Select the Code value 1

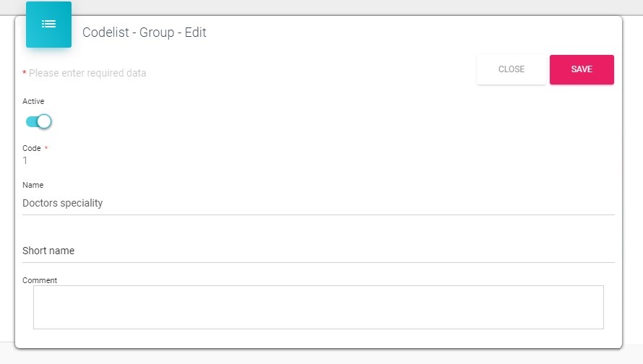click(x=25, y=160)
